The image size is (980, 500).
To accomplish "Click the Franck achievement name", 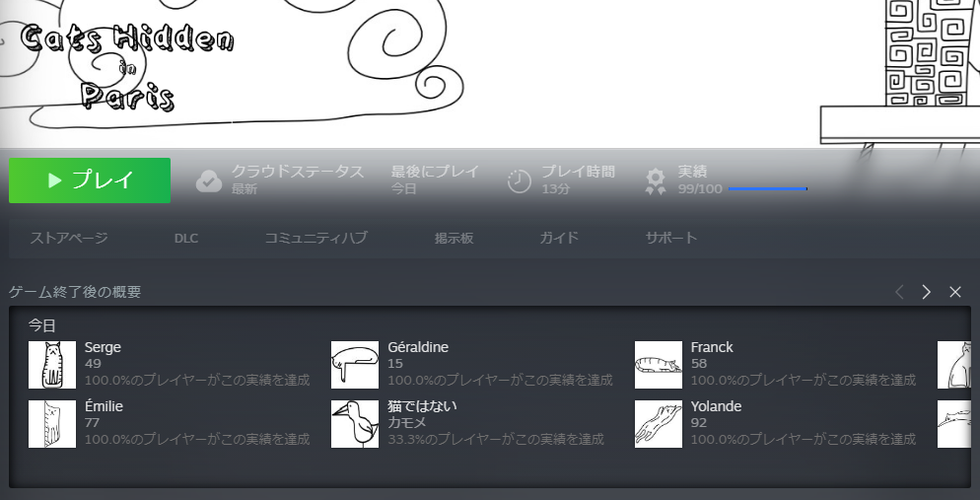I will coord(712,347).
